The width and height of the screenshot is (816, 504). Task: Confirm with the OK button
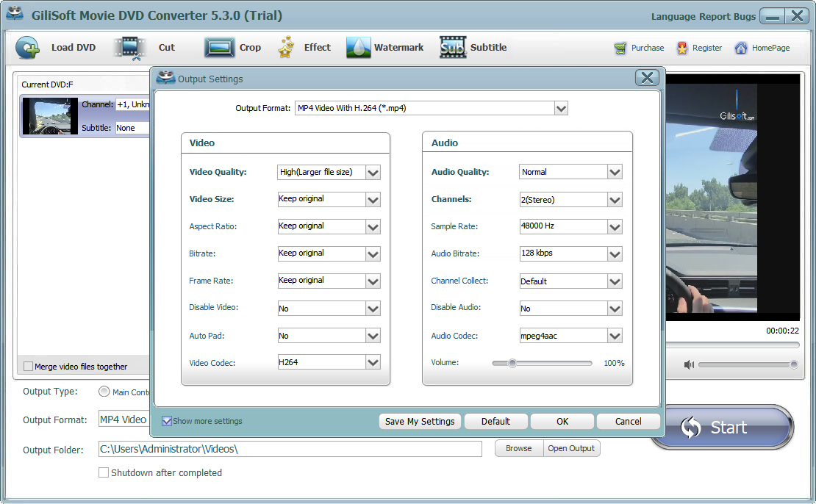[562, 421]
